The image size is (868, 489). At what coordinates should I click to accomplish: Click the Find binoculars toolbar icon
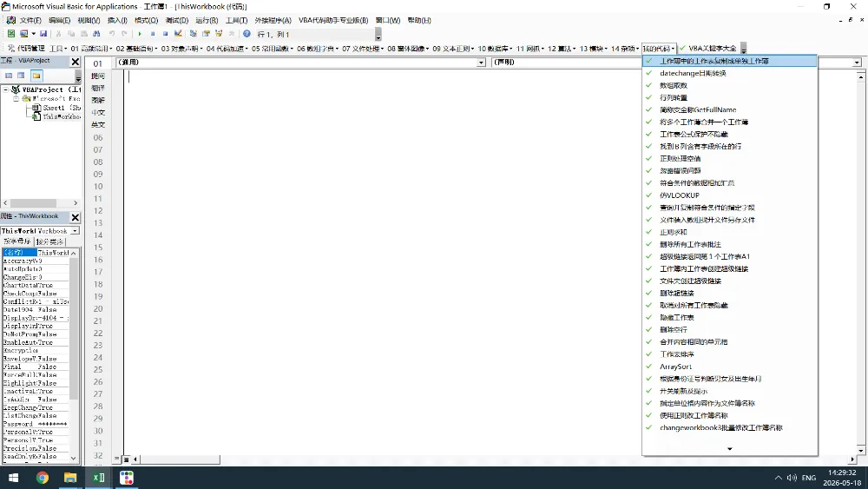tap(97, 34)
